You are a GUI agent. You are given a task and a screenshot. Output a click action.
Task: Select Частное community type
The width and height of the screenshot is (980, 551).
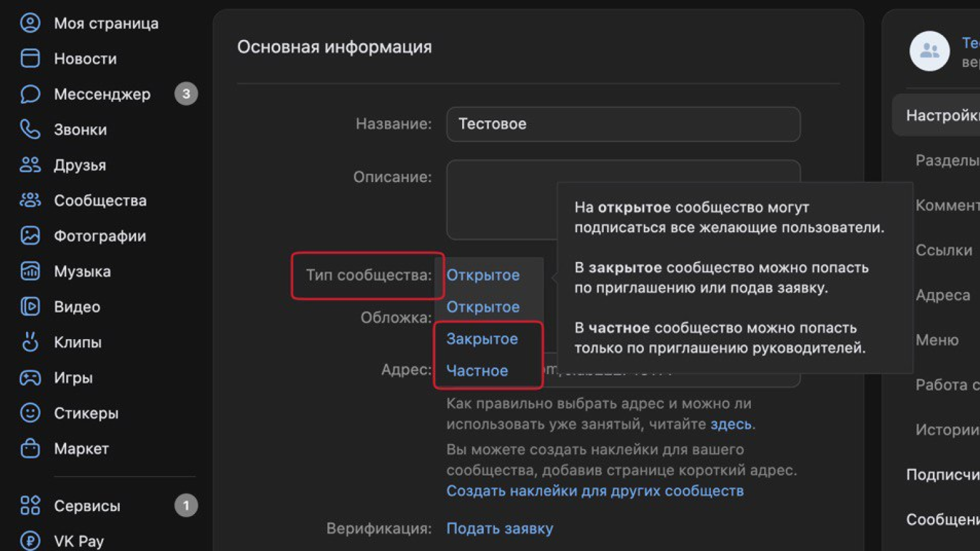(x=477, y=371)
